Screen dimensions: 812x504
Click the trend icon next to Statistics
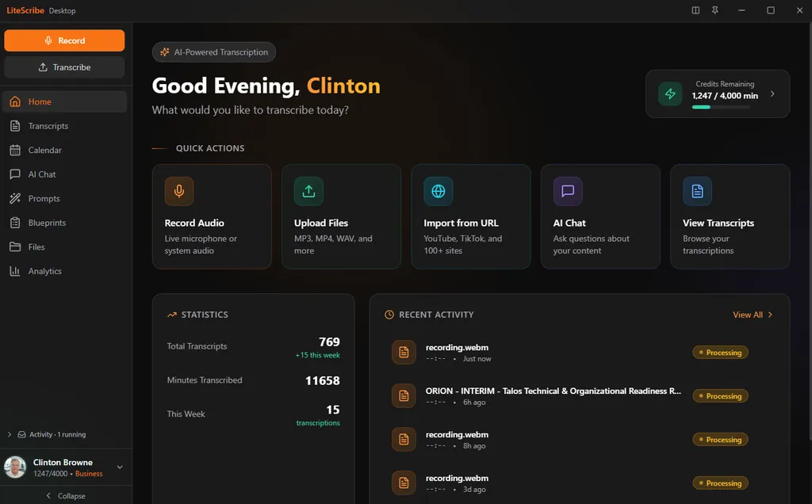pos(172,315)
